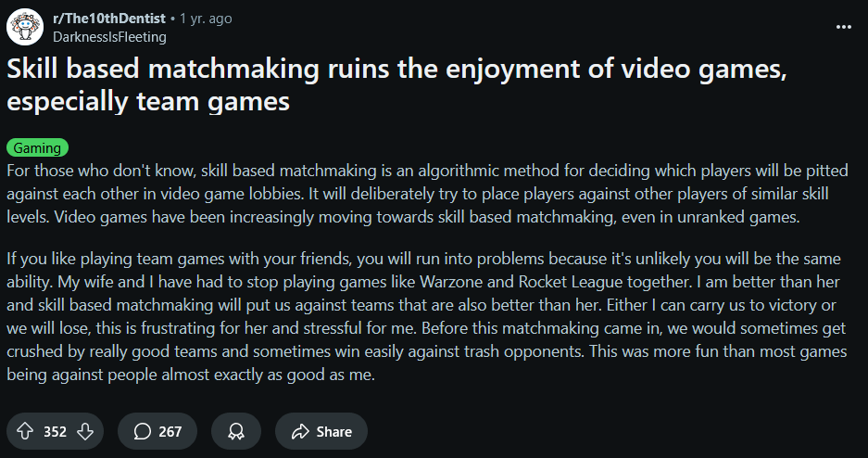
Task: Click 'especially team games' in the title
Action: click(x=148, y=101)
